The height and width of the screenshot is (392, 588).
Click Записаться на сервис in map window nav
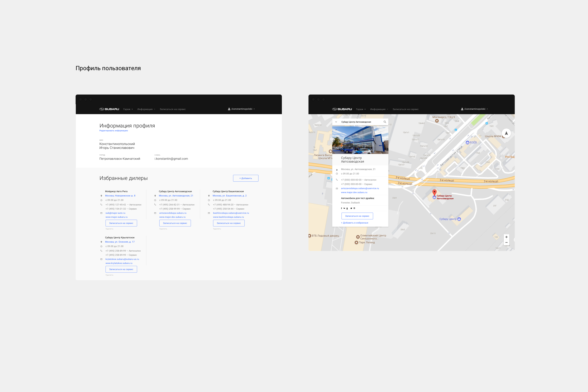point(406,109)
